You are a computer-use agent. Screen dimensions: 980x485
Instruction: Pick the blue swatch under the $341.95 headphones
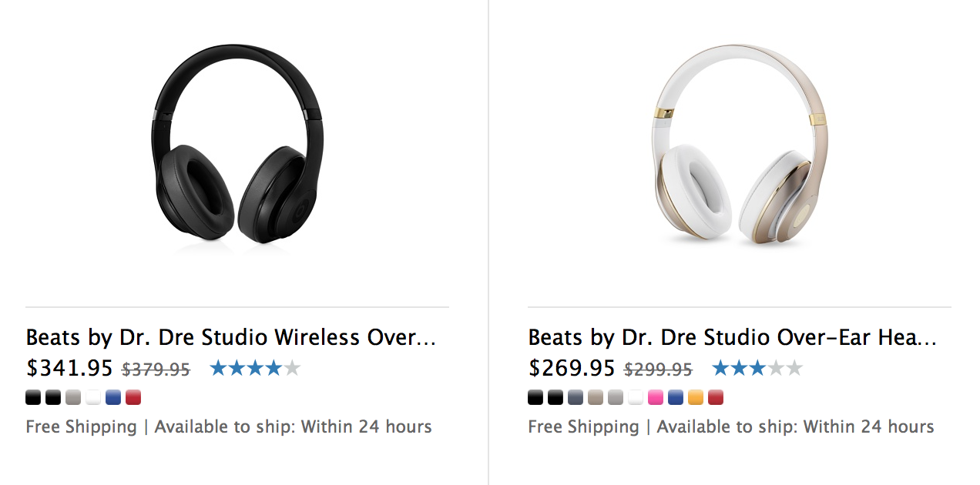point(113,398)
